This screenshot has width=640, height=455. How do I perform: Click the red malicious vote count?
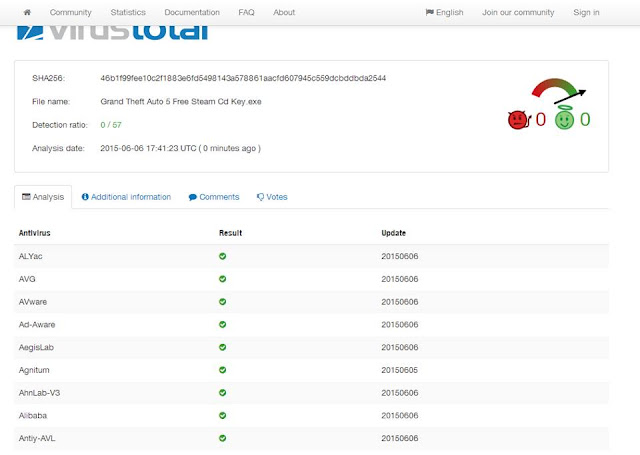(x=541, y=120)
